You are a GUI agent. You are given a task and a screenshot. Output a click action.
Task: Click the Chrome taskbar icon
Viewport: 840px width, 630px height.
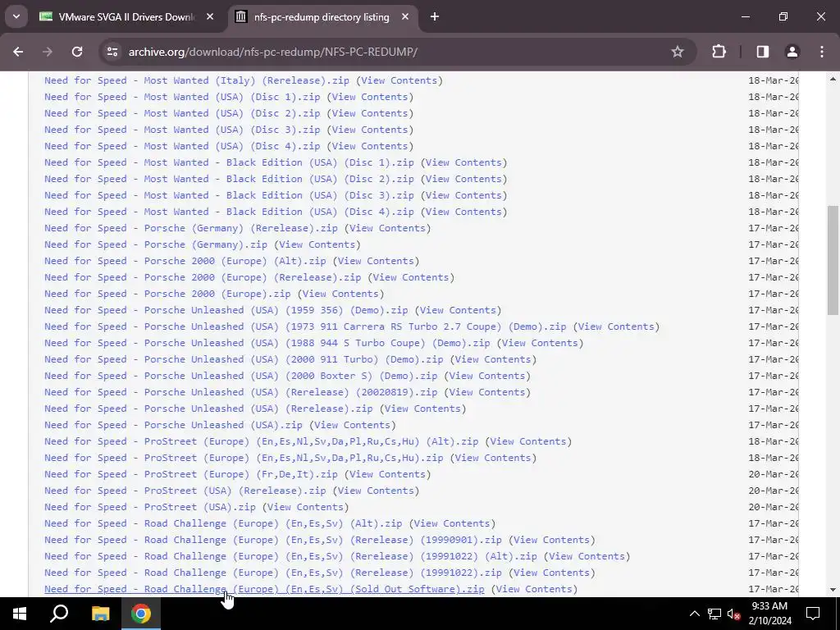point(141,614)
